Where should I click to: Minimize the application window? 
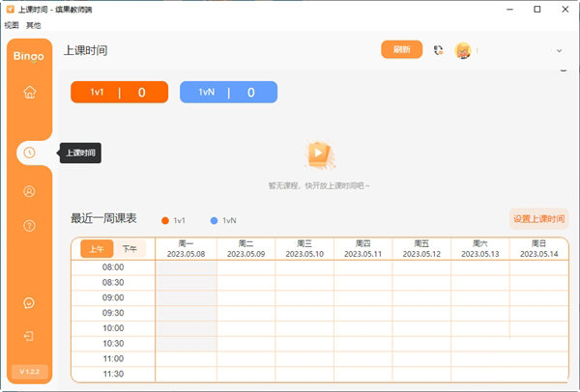[x=509, y=10]
